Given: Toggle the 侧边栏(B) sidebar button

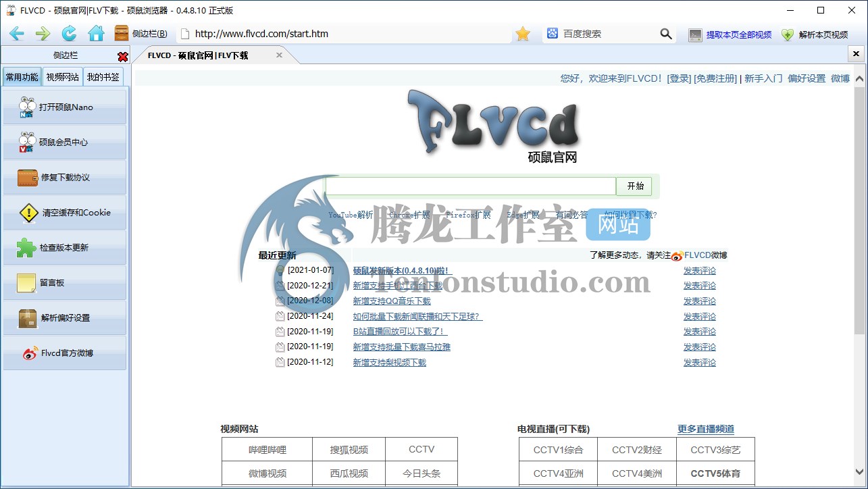Looking at the screenshot, I should pos(141,34).
